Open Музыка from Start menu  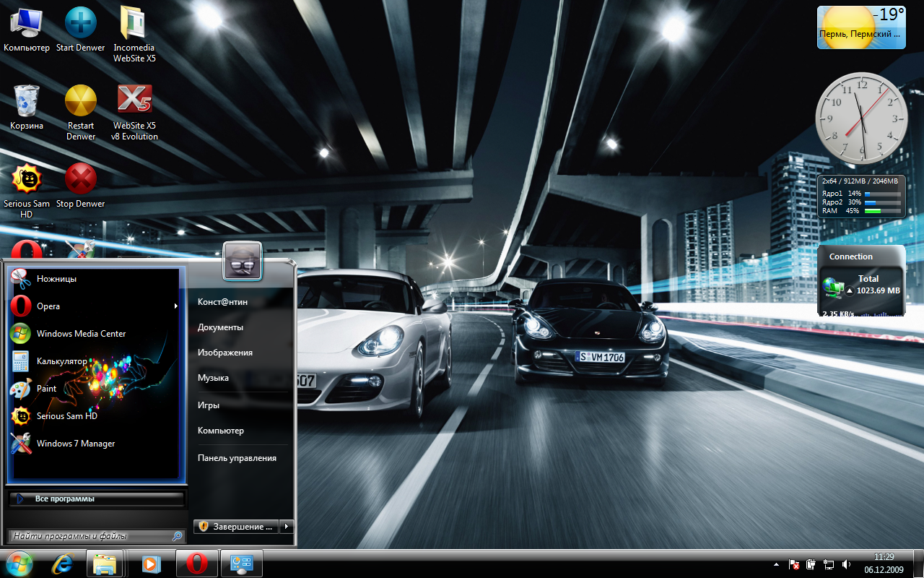[213, 378]
